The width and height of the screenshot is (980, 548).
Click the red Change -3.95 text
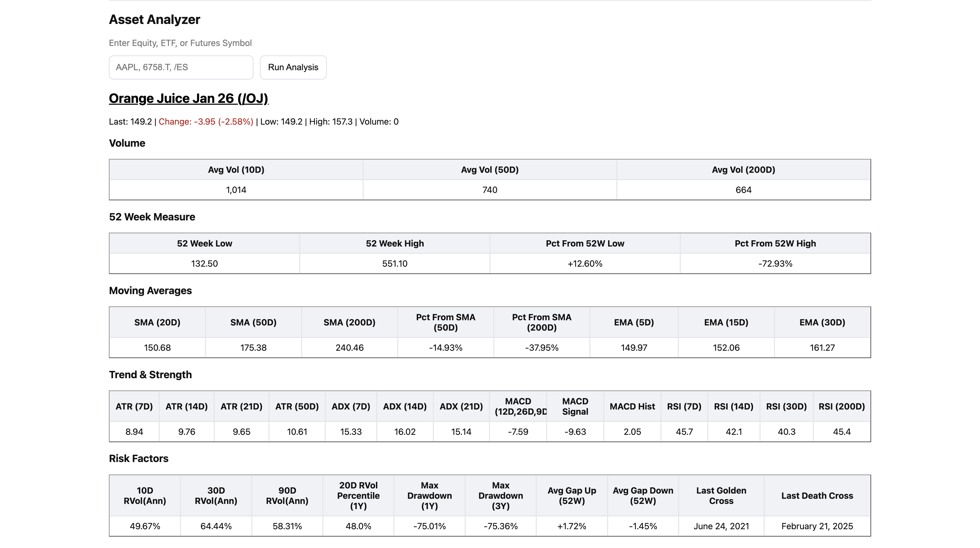[206, 122]
